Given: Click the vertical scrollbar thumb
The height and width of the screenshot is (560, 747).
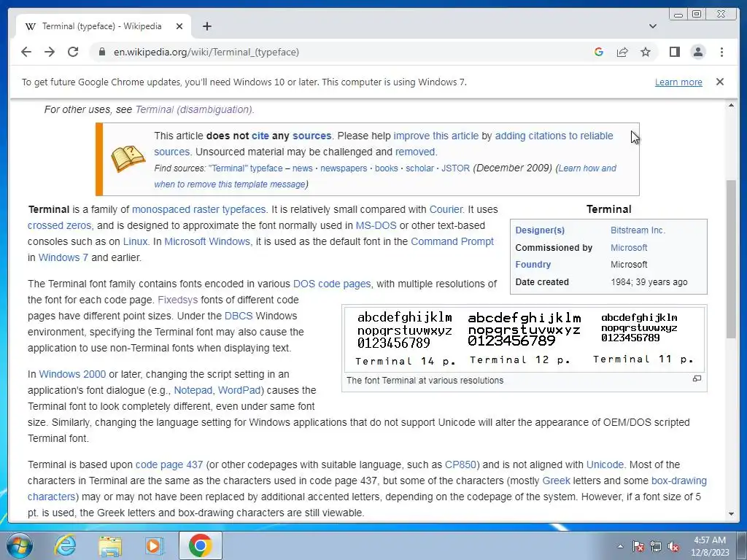Looking at the screenshot, I should [x=731, y=259].
